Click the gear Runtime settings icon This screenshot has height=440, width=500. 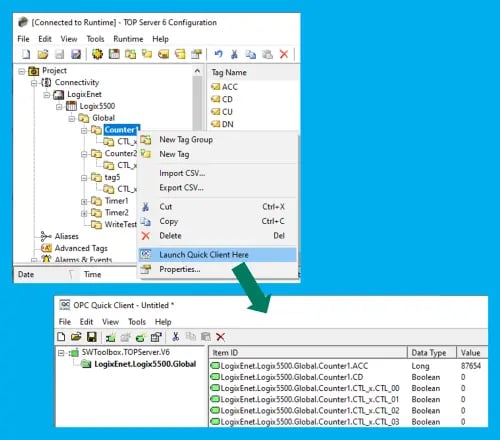97,54
